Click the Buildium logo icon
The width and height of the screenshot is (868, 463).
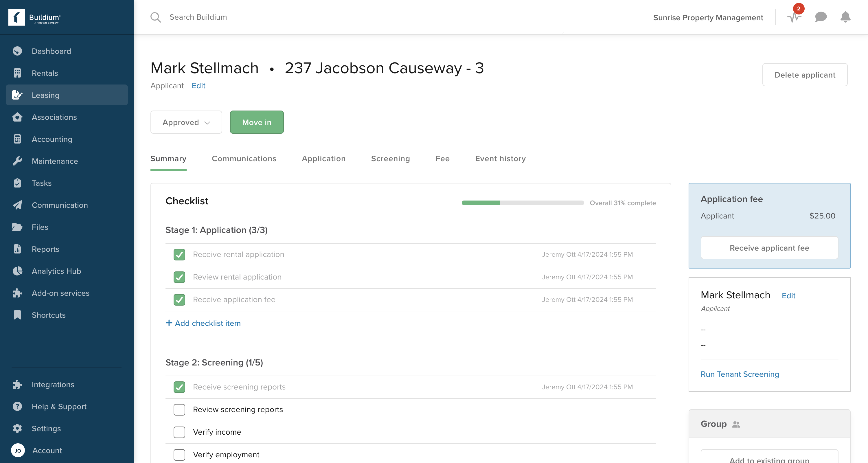click(x=16, y=17)
